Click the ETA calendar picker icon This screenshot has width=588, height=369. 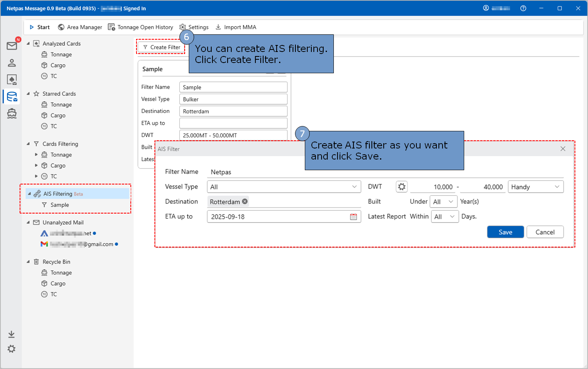pyautogui.click(x=353, y=217)
